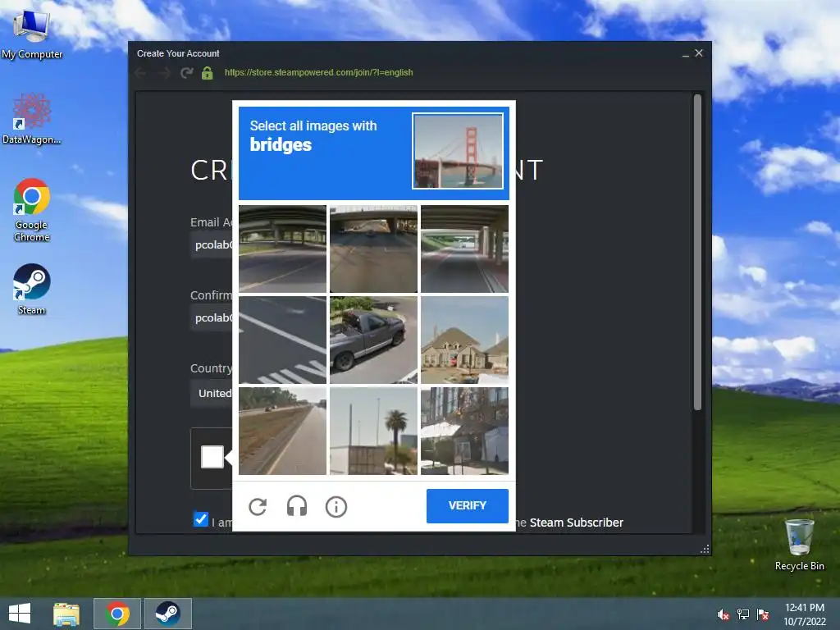The height and width of the screenshot is (630, 840).
Task: Toggle the age confirmation checkbox
Action: point(201,519)
